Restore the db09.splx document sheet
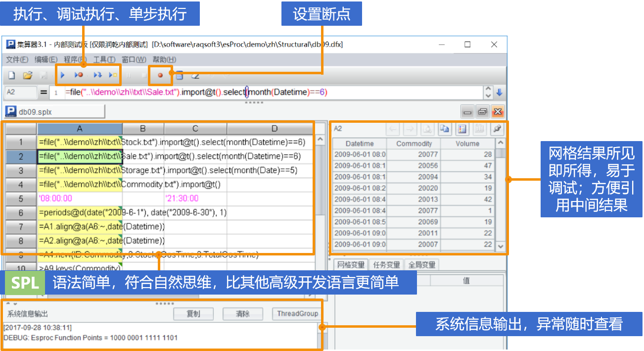The width and height of the screenshot is (644, 351). click(x=482, y=112)
